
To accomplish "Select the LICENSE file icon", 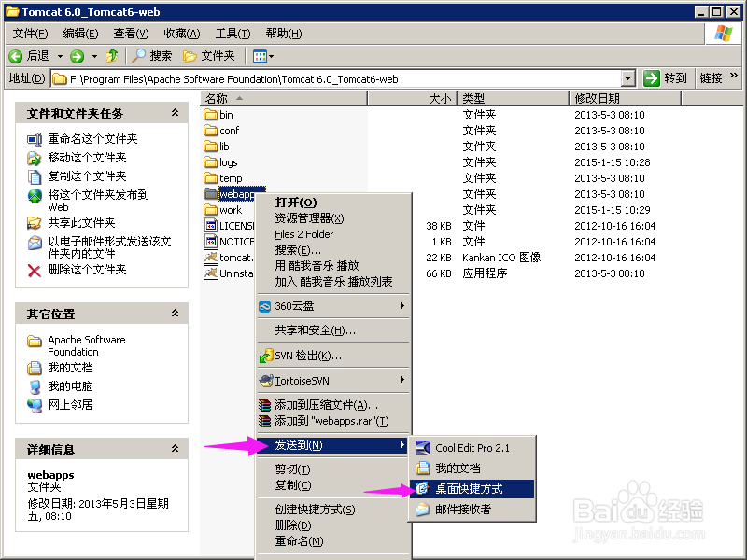I will point(211,225).
